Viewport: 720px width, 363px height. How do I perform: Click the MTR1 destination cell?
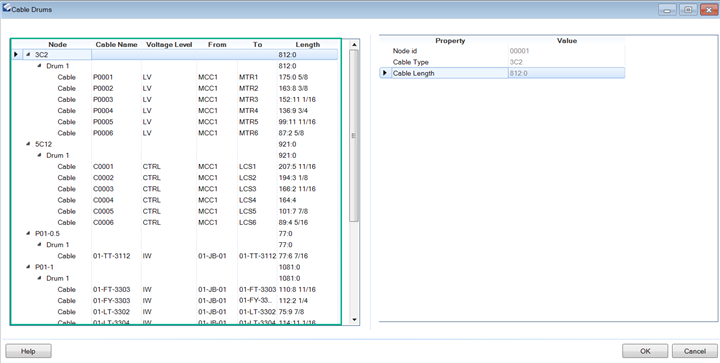pos(248,77)
